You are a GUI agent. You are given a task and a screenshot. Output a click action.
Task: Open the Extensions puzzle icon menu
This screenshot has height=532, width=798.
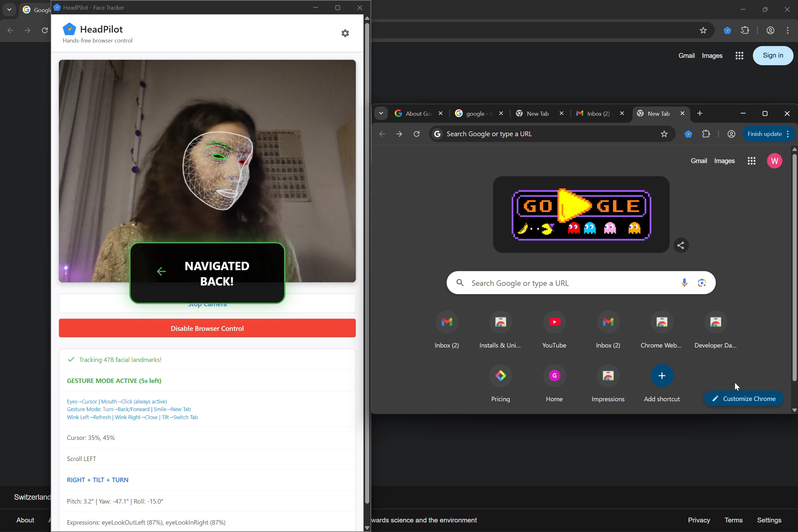[706, 134]
